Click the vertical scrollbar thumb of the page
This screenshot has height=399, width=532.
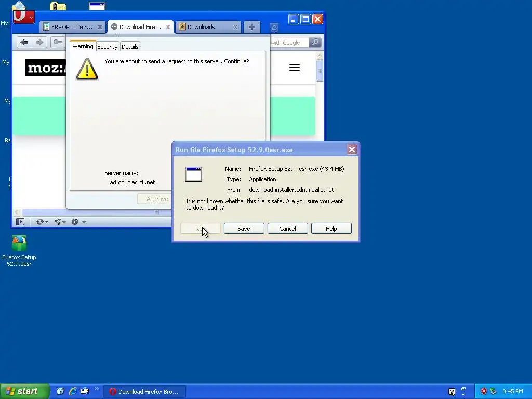coord(320,71)
